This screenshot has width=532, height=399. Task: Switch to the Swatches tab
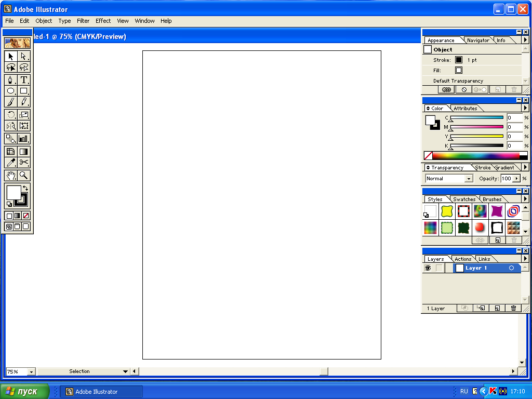point(464,199)
